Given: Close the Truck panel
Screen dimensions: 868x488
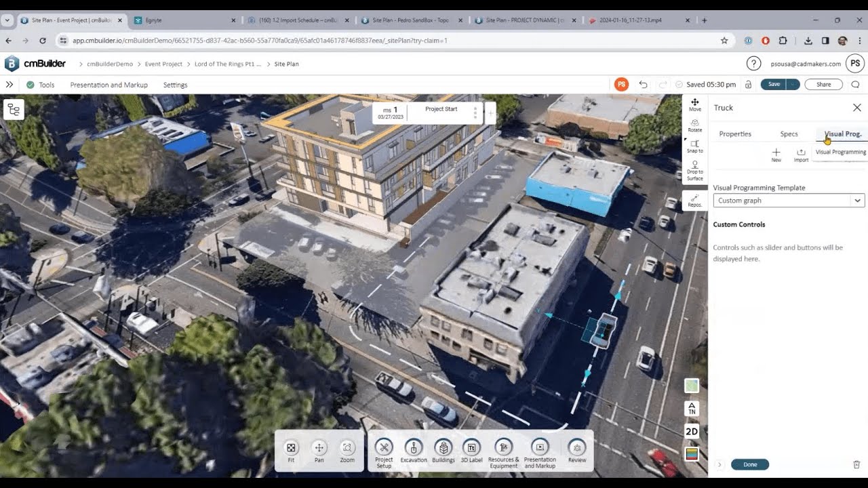Looking at the screenshot, I should (x=857, y=108).
